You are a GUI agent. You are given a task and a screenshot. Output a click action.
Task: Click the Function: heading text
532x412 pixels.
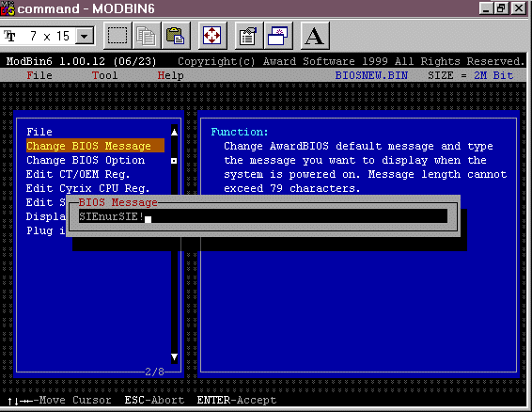[240, 132]
